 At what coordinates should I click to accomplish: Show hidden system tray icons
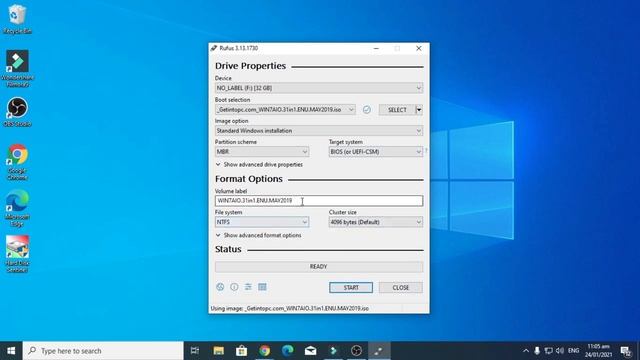click(x=526, y=351)
